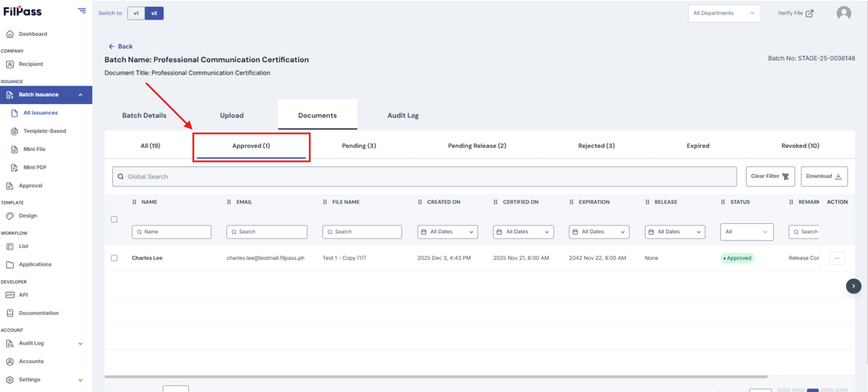Click the Accounts user icon
868x392 pixels.
point(9,362)
